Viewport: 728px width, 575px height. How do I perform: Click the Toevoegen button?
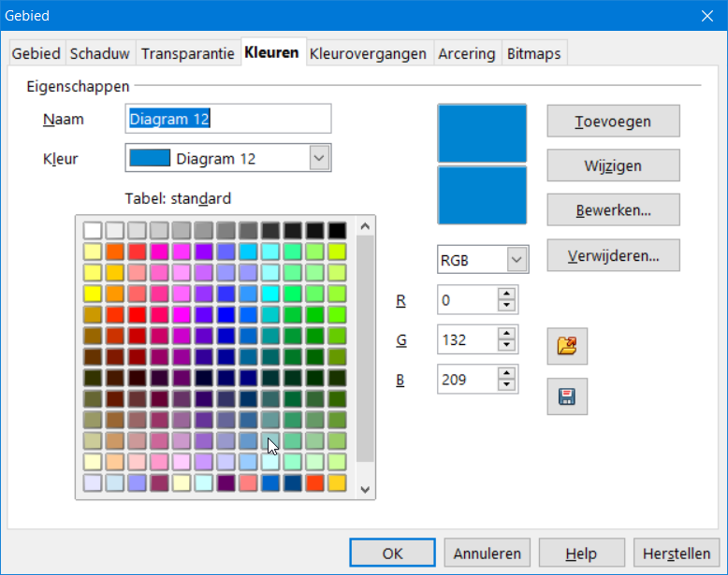pyautogui.click(x=613, y=122)
